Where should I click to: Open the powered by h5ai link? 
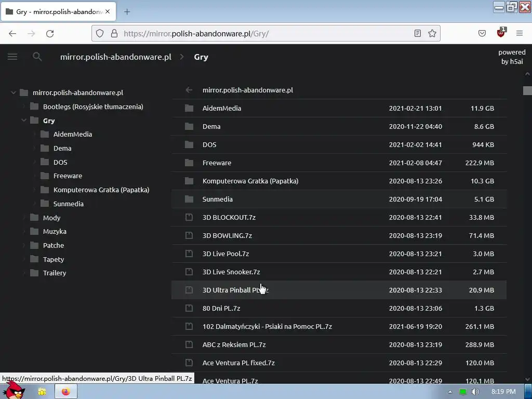[x=512, y=57]
